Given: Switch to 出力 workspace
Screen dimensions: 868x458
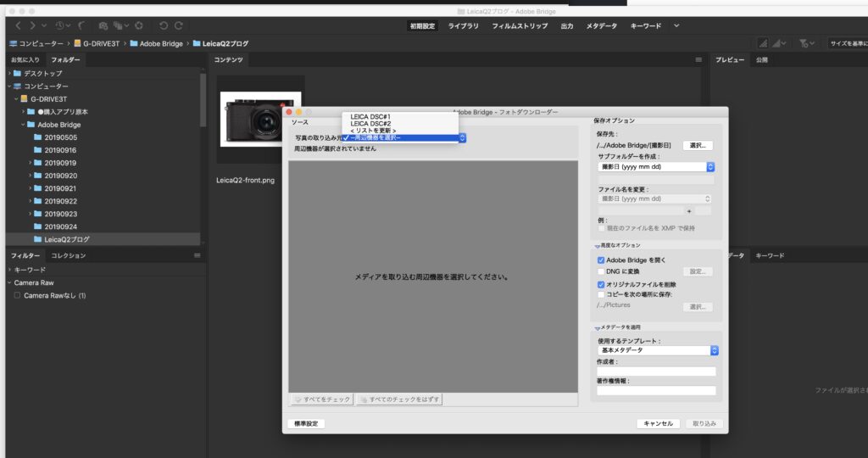Looking at the screenshot, I should coord(567,25).
